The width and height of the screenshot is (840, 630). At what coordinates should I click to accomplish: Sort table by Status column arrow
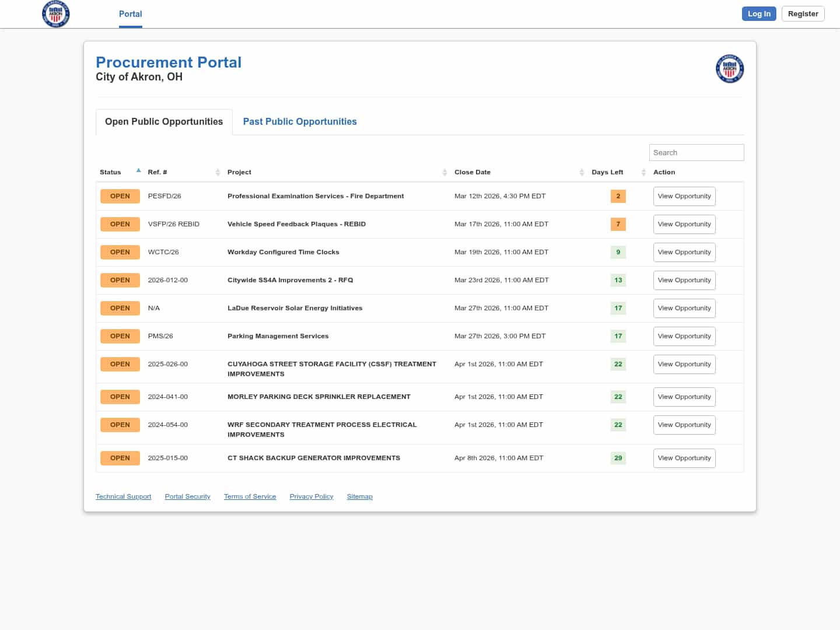(x=138, y=171)
